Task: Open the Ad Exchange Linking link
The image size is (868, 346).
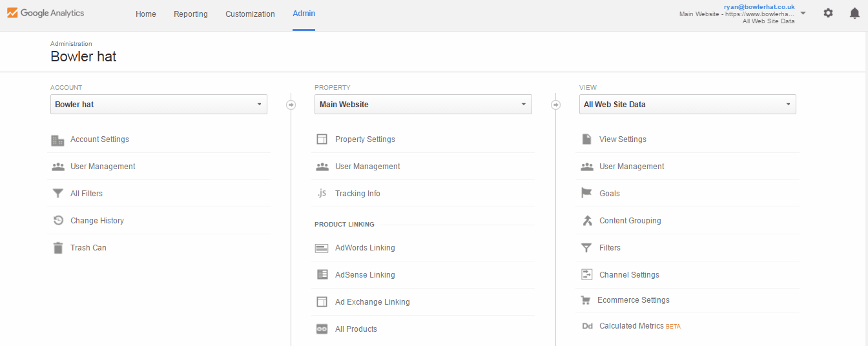Action: pyautogui.click(x=373, y=302)
